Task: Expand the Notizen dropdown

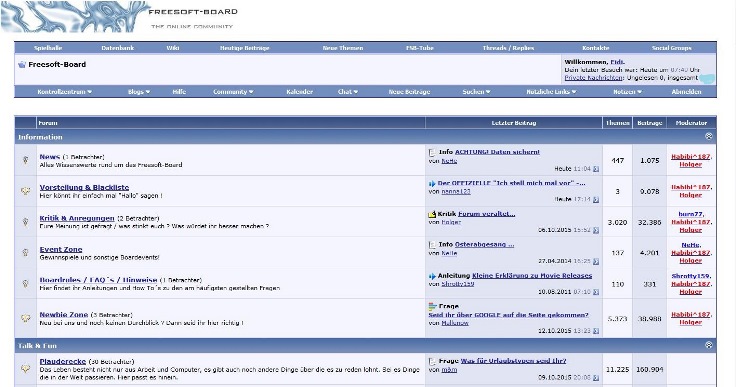Action: (x=627, y=92)
